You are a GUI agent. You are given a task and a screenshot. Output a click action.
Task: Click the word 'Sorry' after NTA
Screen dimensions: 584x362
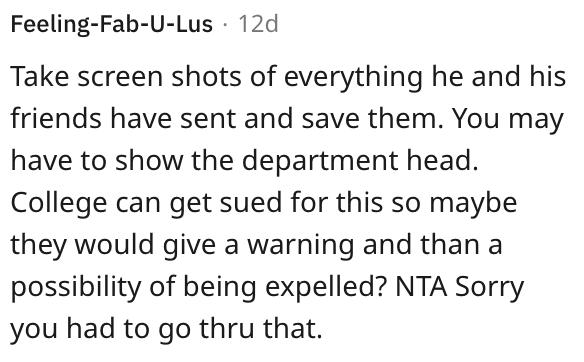pyautogui.click(x=490, y=289)
